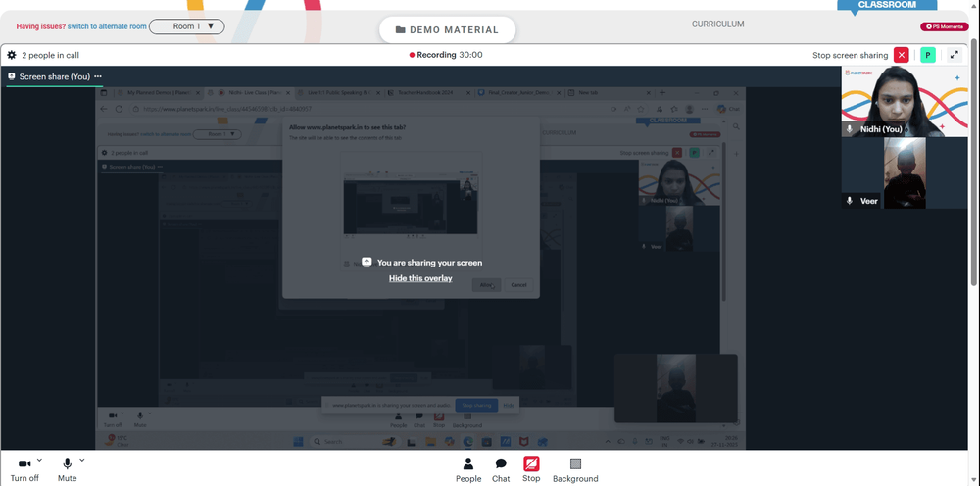This screenshot has height=486, width=980.
Task: Expand microphone options chevron
Action: coord(82,461)
